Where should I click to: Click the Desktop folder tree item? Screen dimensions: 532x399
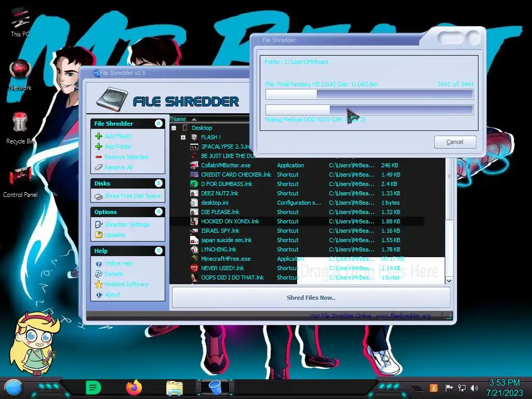point(202,128)
